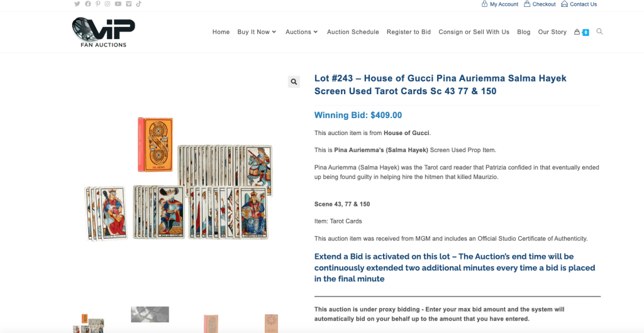The height and width of the screenshot is (333, 644).
Task: Open Register to Bid page
Action: pyautogui.click(x=409, y=32)
